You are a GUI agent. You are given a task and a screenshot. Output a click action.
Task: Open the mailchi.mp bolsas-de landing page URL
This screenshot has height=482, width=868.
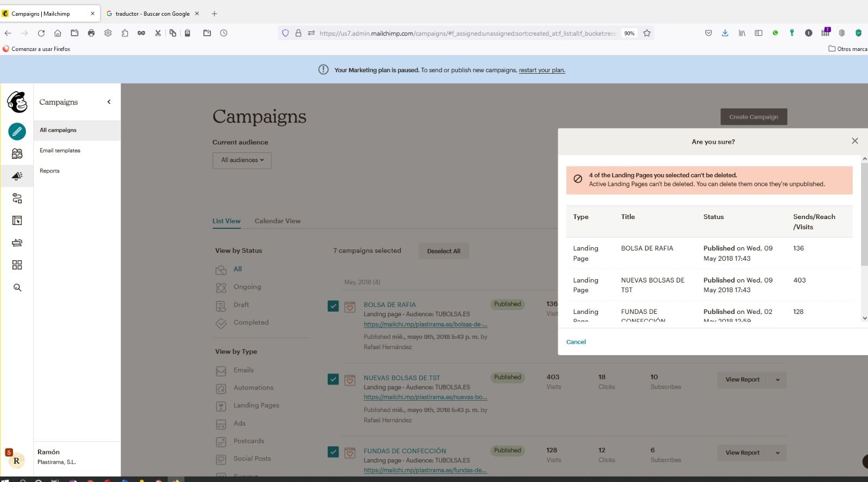coord(425,324)
